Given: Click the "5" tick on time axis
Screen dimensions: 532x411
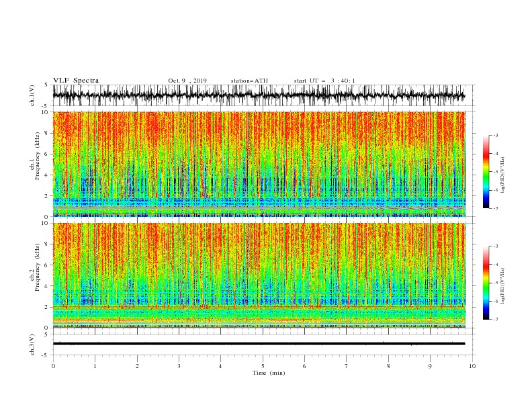Looking at the screenshot, I should [263, 366].
